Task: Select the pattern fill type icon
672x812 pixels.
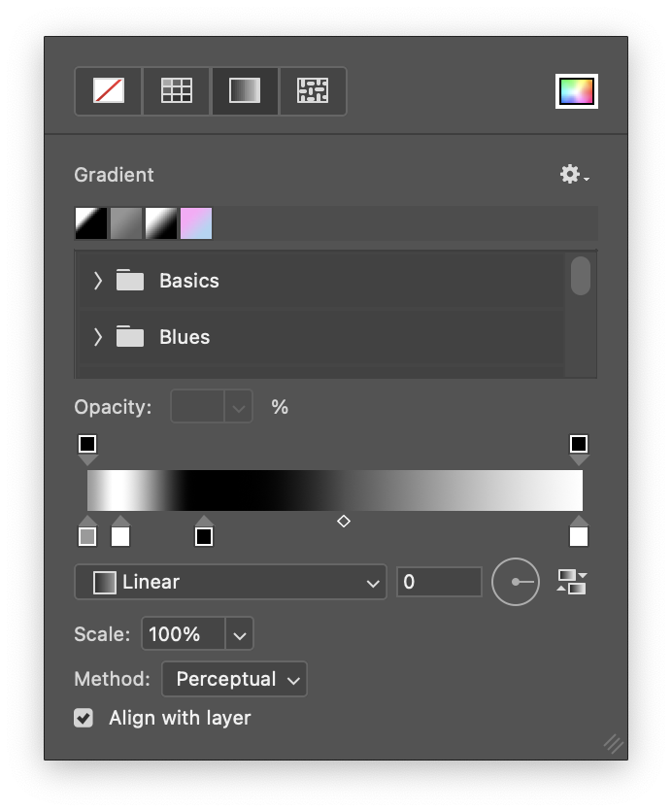Action: [313, 91]
